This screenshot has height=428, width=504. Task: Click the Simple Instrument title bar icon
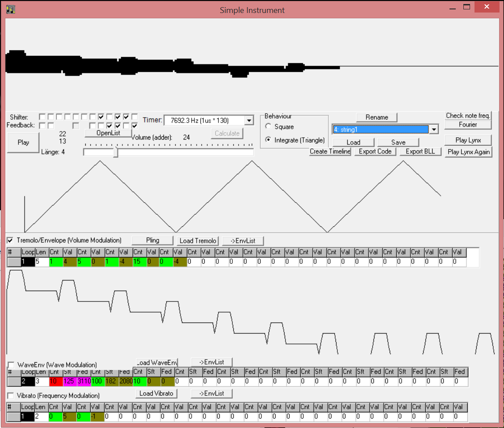tap(11, 9)
